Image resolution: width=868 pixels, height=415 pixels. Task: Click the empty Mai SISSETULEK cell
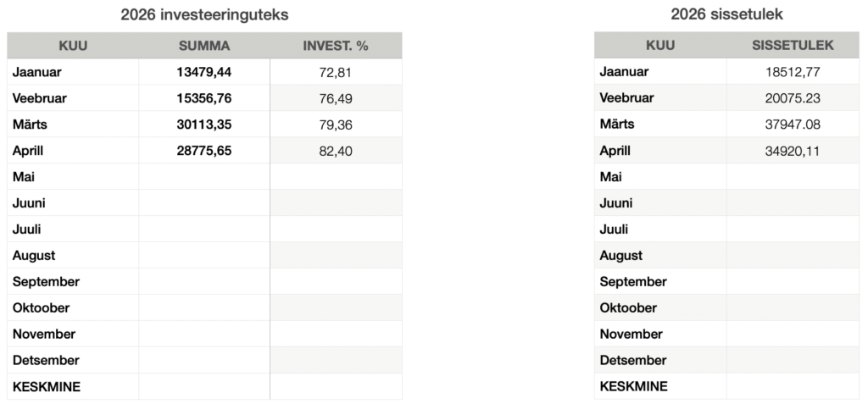[793, 177]
